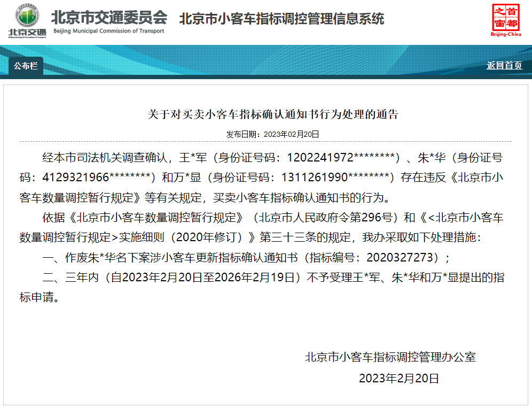The image size is (532, 408).
Task: Click the 北京市小客车指标调控管理办公室 signature
Action: [x=390, y=357]
